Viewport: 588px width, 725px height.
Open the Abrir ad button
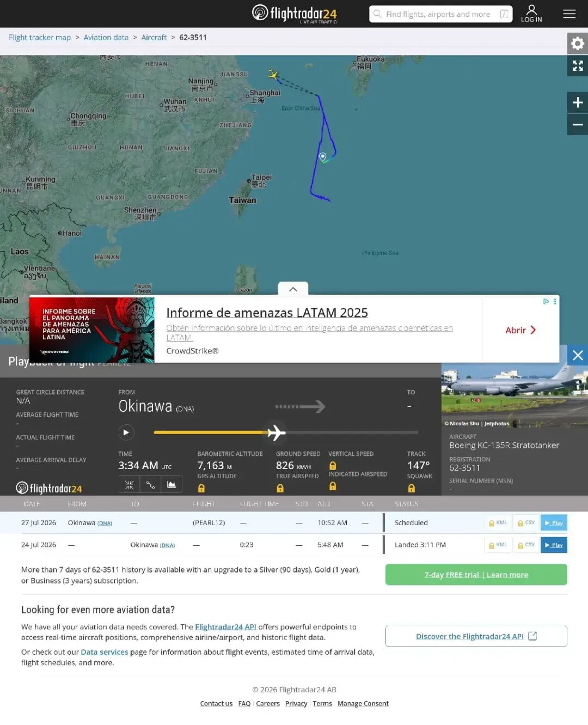pos(520,330)
